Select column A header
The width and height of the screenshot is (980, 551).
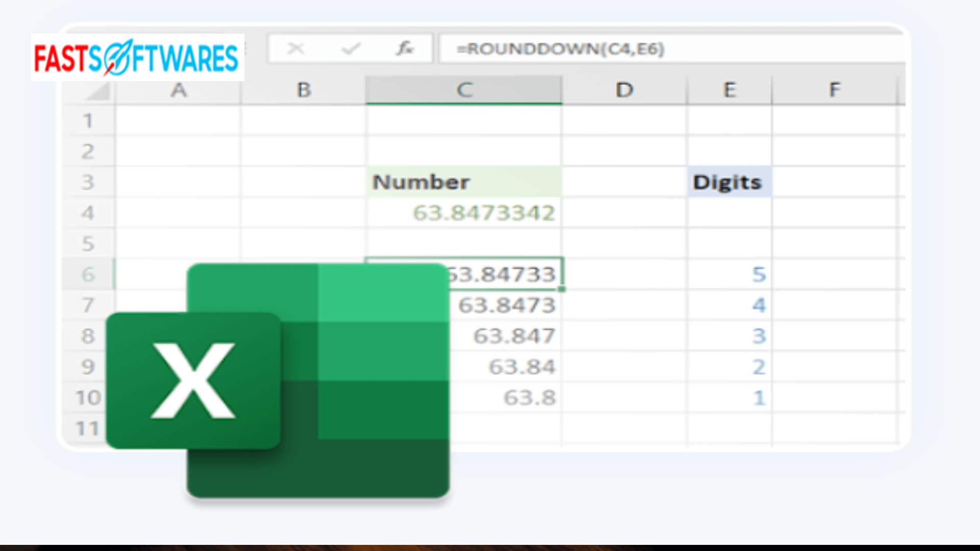coord(178,90)
